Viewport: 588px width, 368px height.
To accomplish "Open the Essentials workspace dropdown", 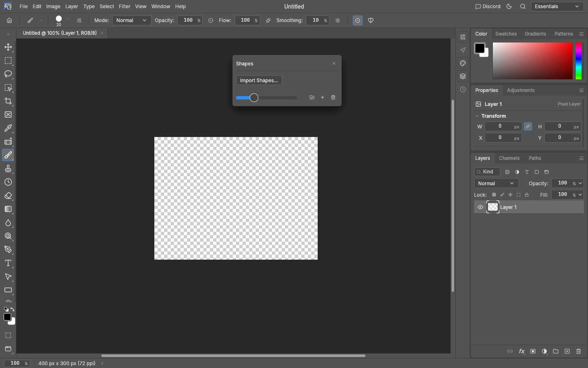I will coord(557,7).
